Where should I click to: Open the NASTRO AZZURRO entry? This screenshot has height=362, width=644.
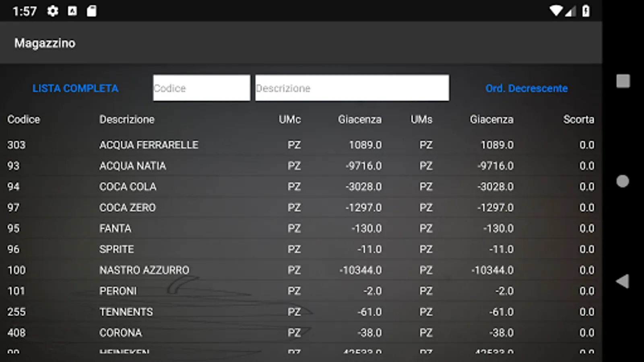(x=144, y=270)
